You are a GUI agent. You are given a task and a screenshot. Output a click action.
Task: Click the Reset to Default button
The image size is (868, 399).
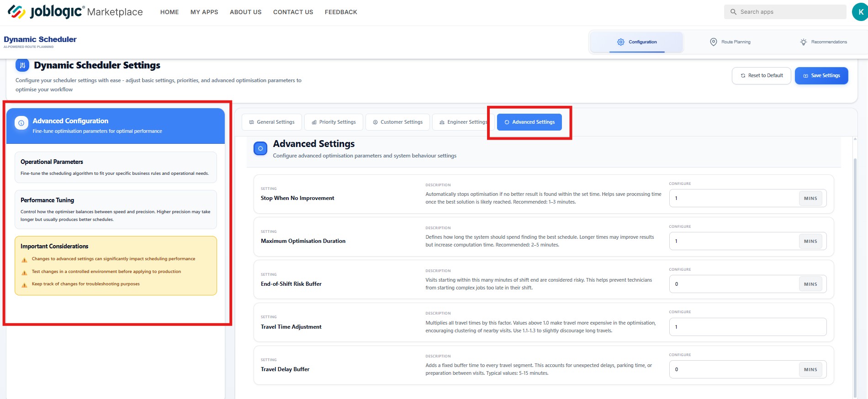coord(762,76)
